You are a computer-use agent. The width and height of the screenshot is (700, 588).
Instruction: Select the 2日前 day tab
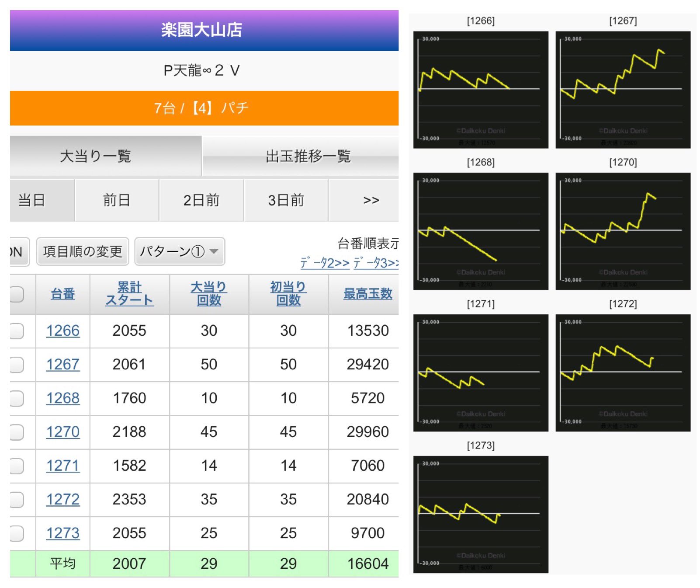201,200
